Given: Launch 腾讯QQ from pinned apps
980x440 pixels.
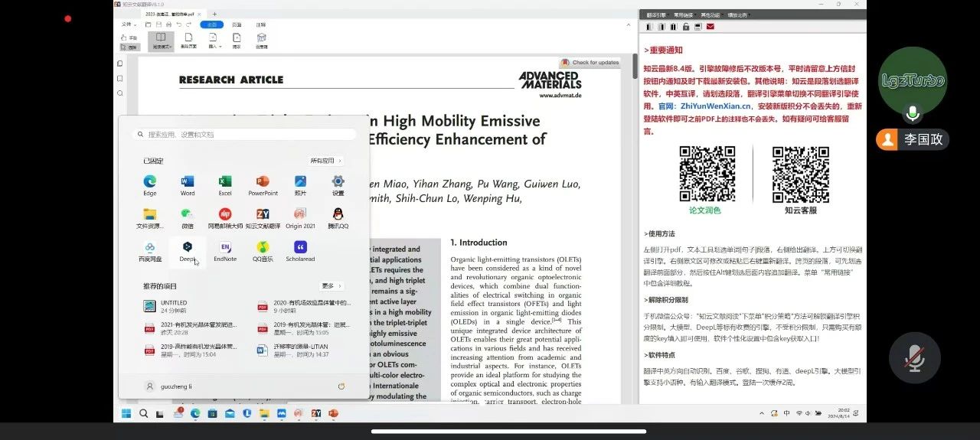Looking at the screenshot, I should coord(338,218).
